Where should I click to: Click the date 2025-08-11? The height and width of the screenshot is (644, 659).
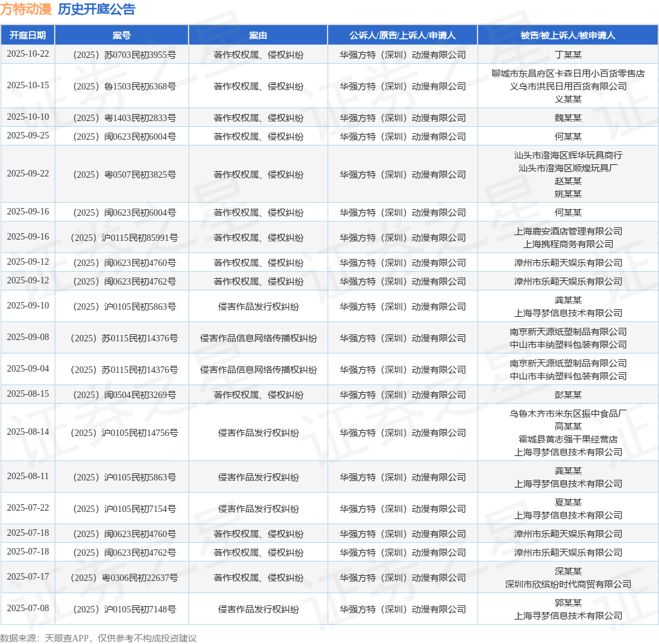pos(28,477)
